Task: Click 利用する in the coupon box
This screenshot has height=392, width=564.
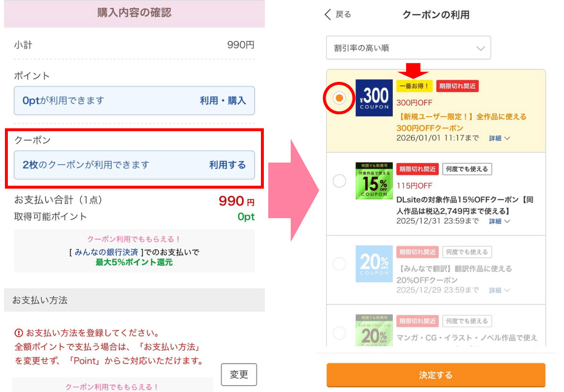Action: pos(228,165)
